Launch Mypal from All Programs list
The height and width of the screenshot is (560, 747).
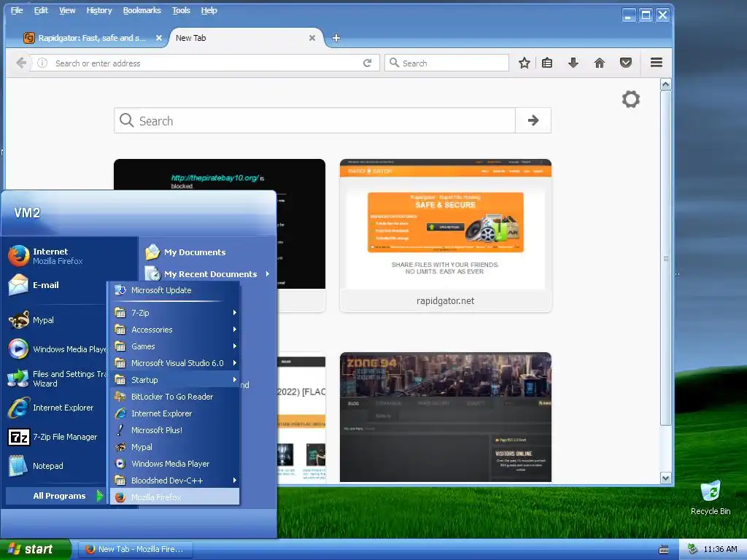174,447
